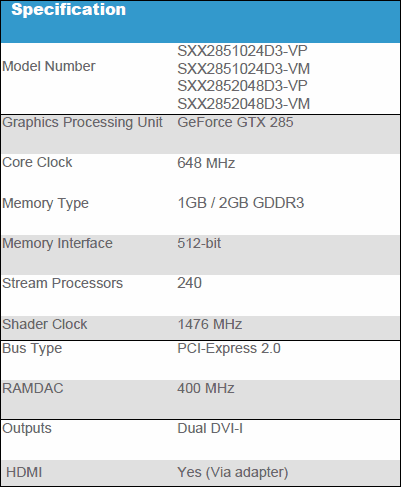This screenshot has height=487, width=401.
Task: Select the Shader Clock label
Action: point(45,324)
